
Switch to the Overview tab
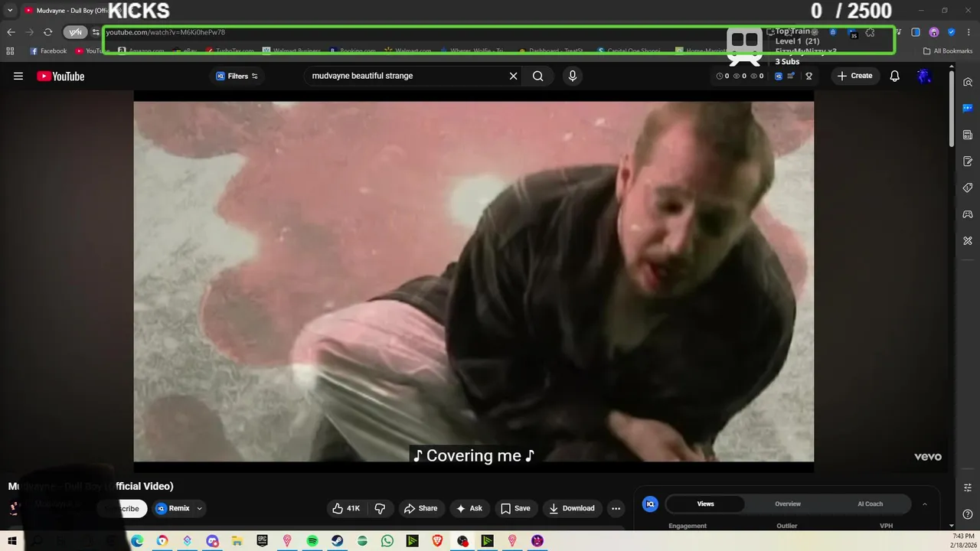coord(788,504)
